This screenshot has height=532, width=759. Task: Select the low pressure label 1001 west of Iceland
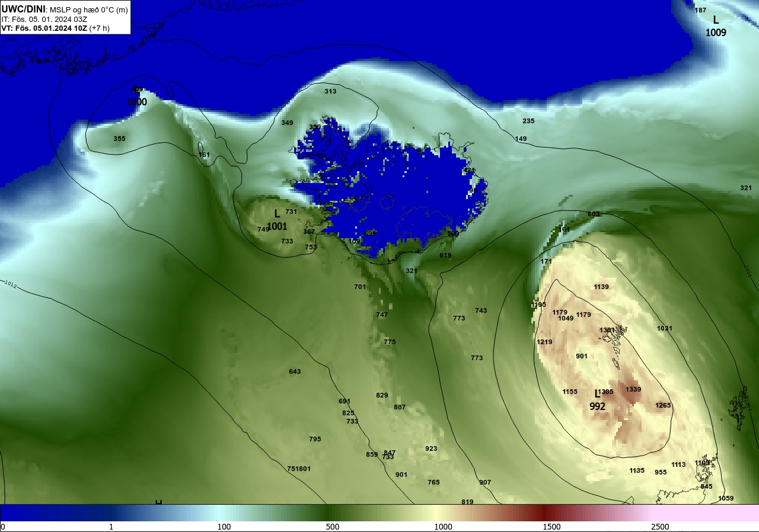pos(277,226)
